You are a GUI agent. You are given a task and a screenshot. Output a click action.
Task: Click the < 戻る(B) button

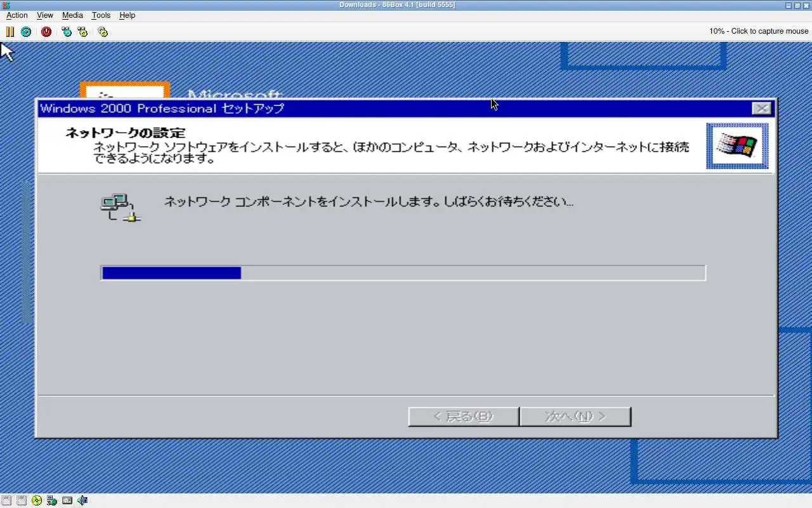coord(464,417)
